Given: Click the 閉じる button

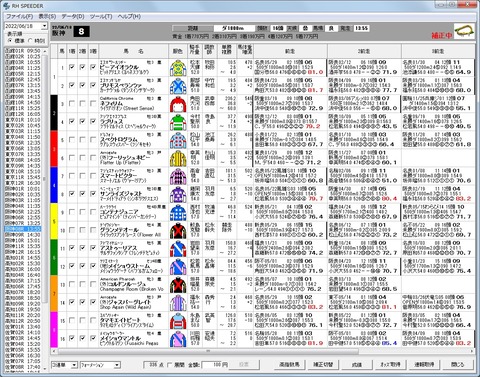Looking at the screenshot, I should coord(458,365).
